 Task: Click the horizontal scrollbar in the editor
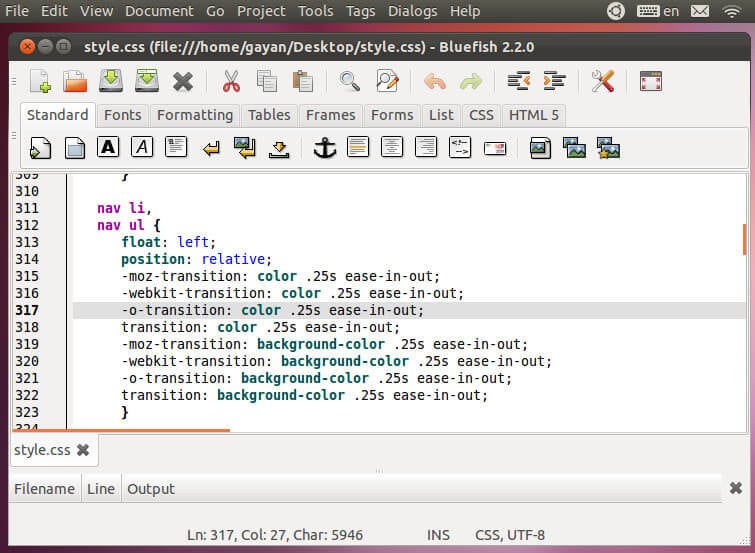point(121,430)
